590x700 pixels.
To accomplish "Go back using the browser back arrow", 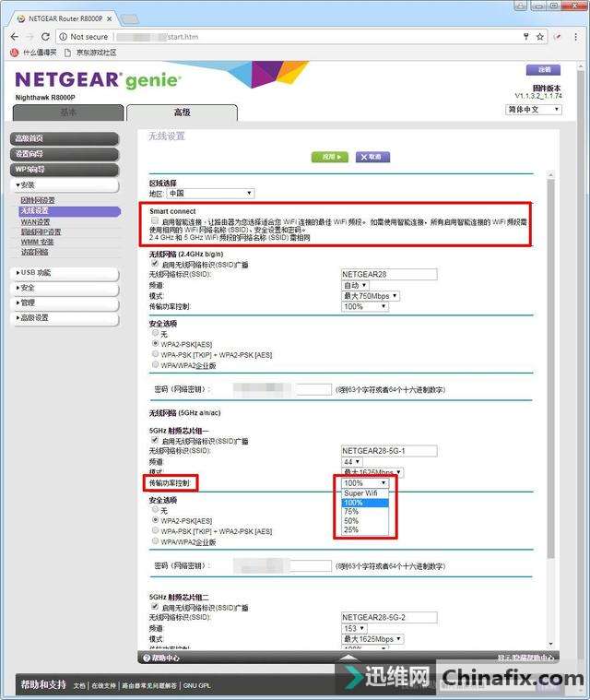I will [14, 37].
